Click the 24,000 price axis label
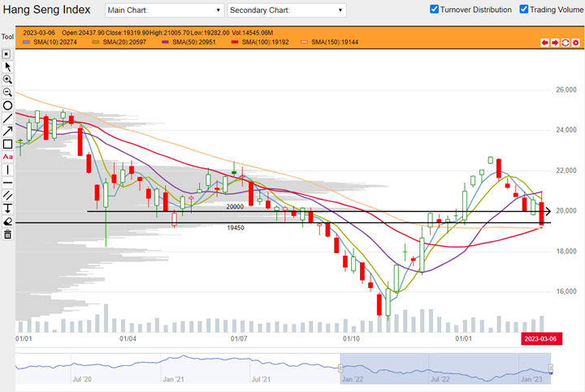The image size is (585, 392). [566, 130]
